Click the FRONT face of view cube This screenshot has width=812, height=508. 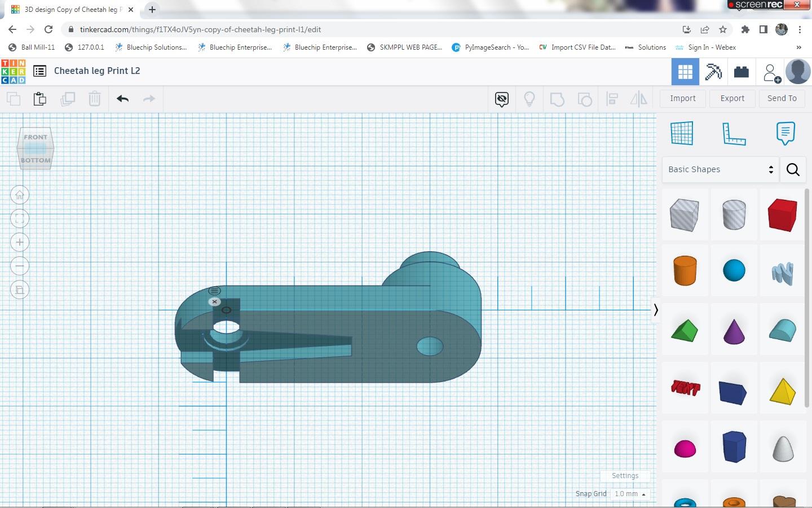[x=36, y=137]
